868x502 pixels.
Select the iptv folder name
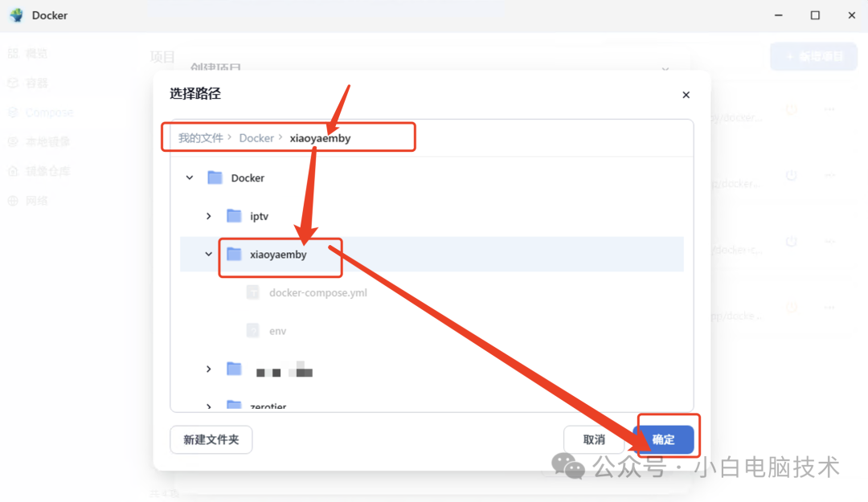(x=259, y=216)
